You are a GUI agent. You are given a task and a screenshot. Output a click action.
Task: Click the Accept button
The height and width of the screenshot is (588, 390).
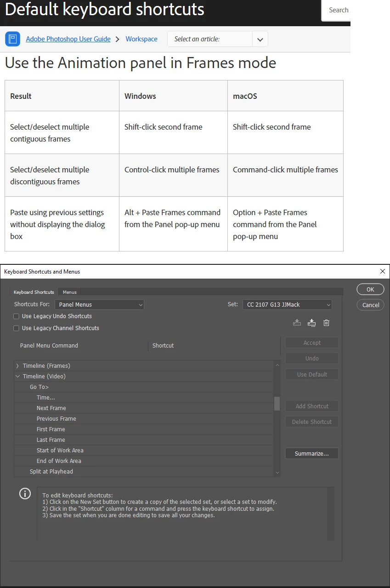point(312,343)
